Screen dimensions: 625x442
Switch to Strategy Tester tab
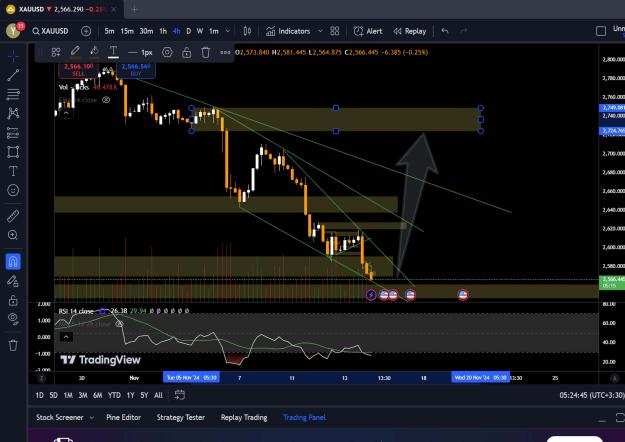[181, 418]
